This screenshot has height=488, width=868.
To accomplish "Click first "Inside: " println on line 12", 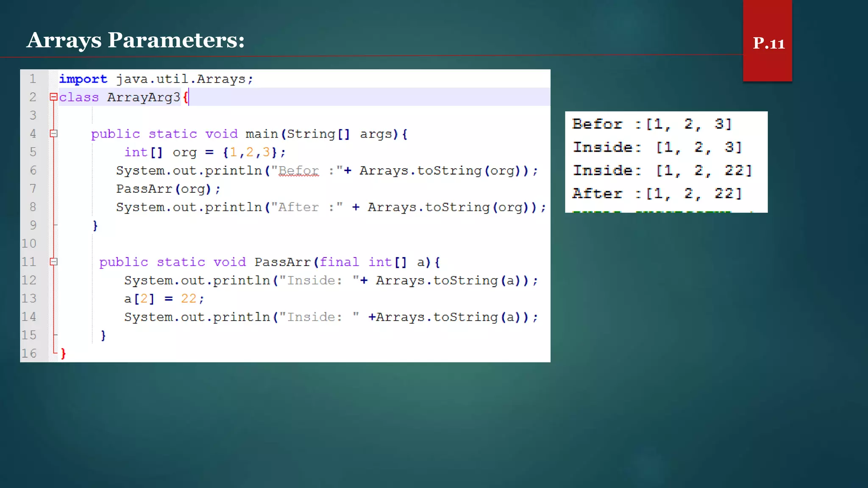I will point(331,280).
